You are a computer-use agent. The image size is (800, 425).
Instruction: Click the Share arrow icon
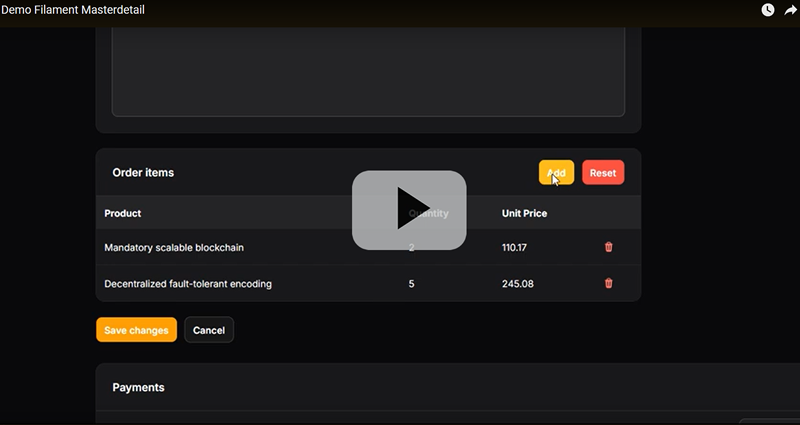click(789, 10)
